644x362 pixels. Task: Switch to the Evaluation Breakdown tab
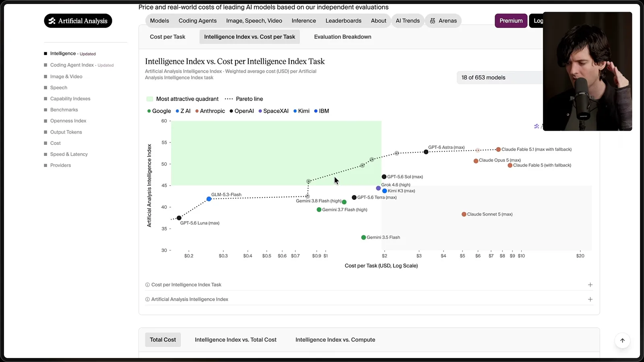[343, 37]
